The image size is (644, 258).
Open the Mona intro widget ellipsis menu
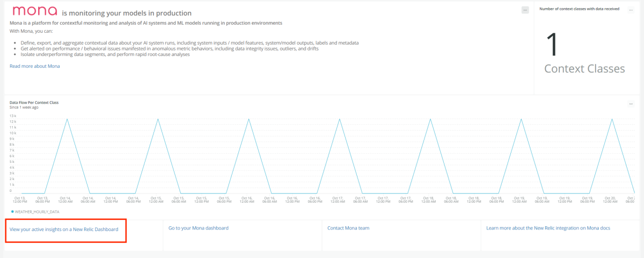pos(525,10)
